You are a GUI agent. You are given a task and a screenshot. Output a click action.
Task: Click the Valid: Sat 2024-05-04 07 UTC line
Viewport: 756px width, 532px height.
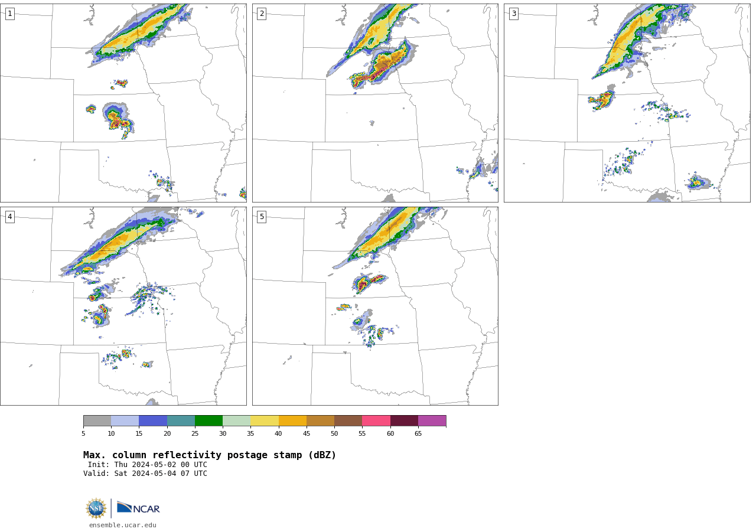pyautogui.click(x=145, y=474)
